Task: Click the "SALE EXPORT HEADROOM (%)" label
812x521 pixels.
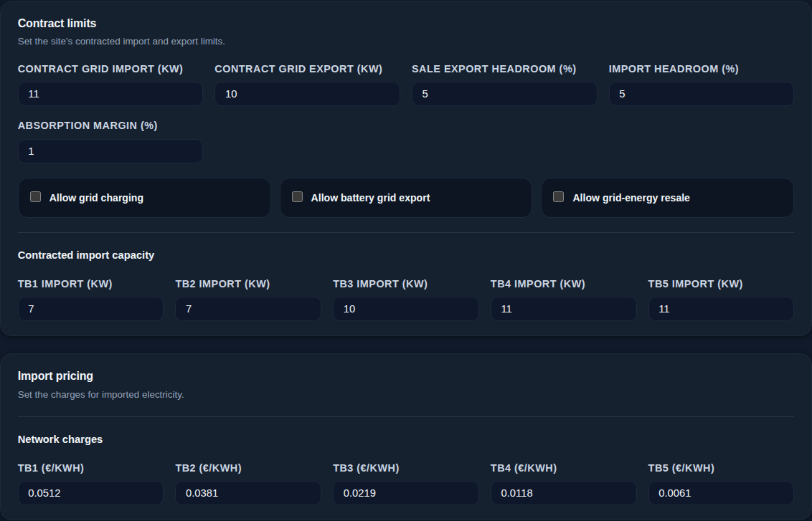Action: (x=494, y=69)
